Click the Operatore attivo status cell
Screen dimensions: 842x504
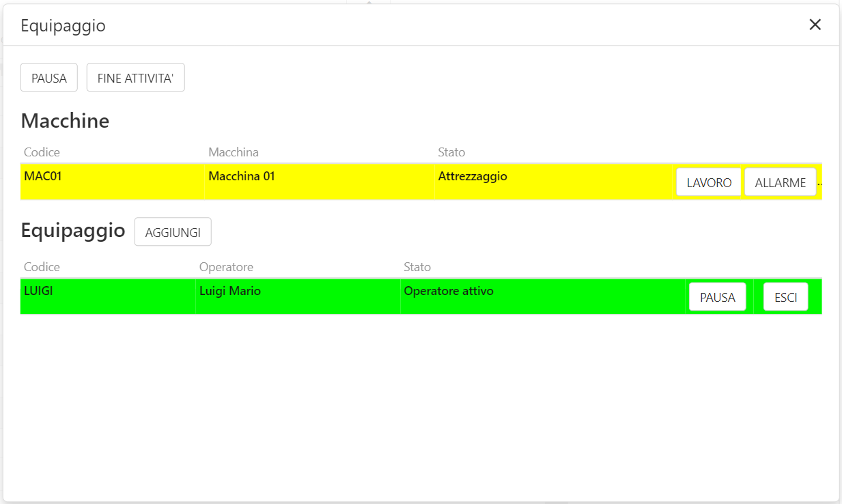[449, 291]
